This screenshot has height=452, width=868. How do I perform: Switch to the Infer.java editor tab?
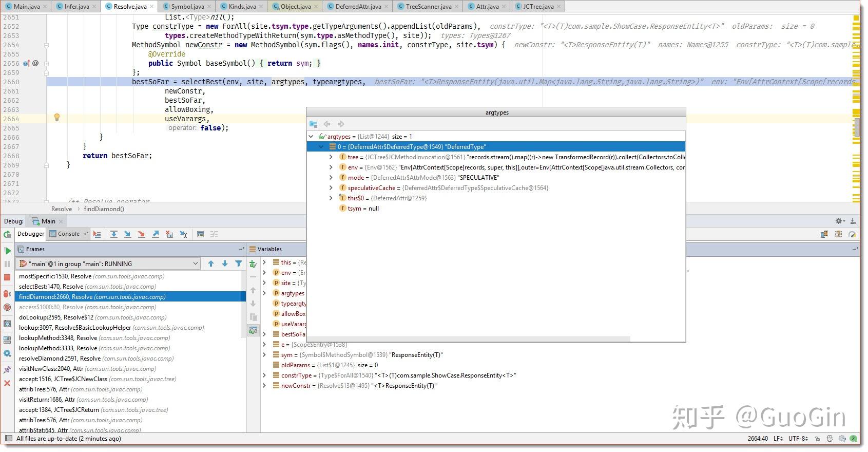coord(76,6)
